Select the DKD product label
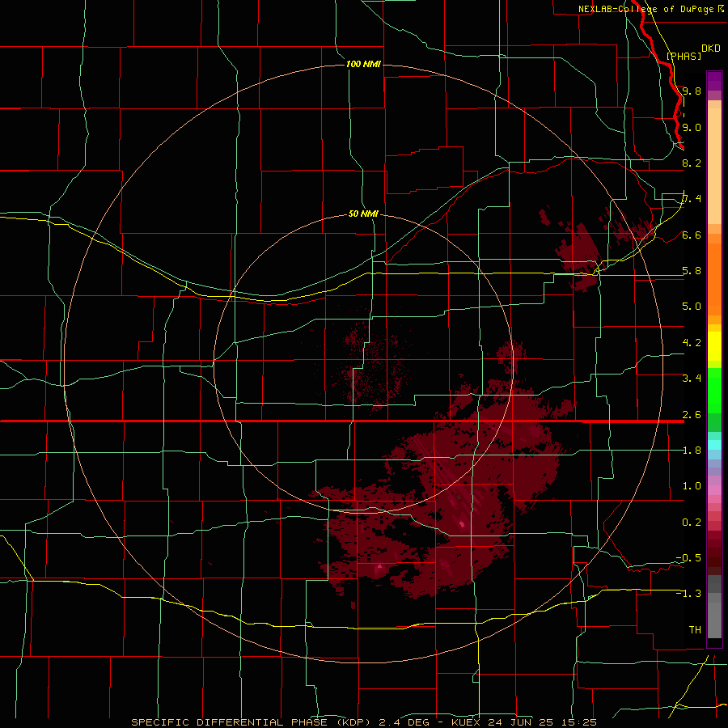728x728 pixels. (x=710, y=49)
